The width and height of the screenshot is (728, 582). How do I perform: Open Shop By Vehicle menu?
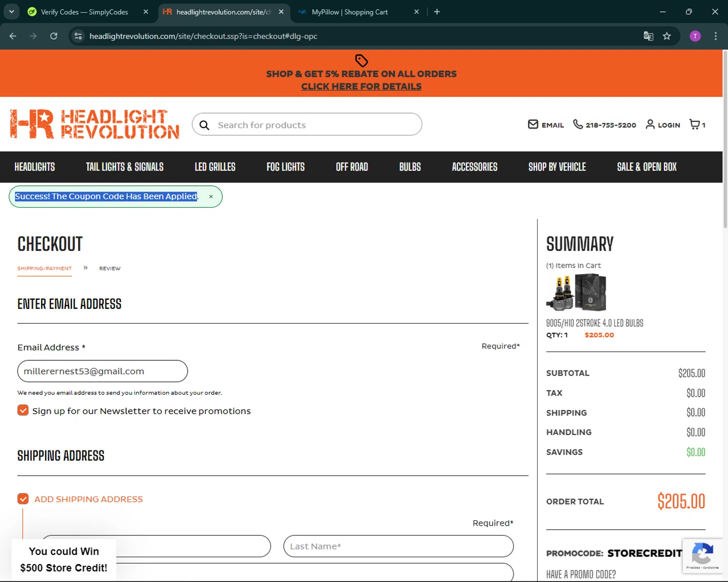click(557, 167)
